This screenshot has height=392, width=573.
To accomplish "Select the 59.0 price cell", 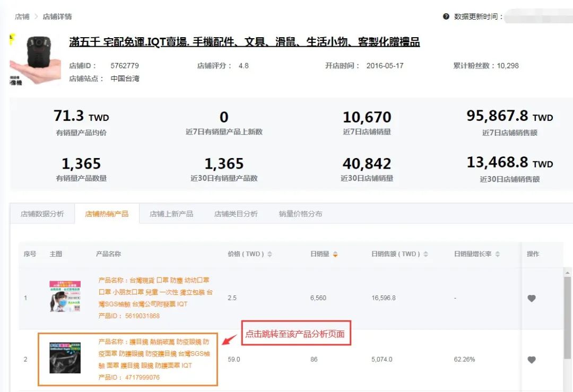I will click(234, 360).
